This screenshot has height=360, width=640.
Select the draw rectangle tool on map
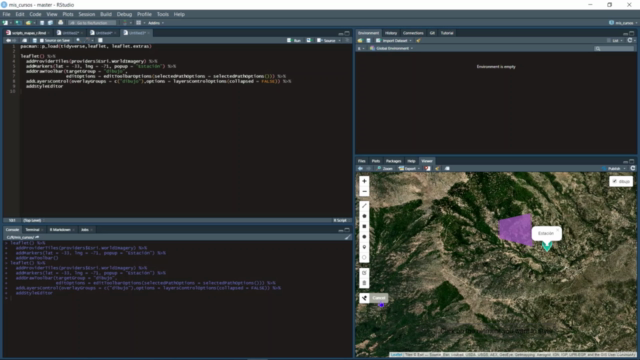364,226
